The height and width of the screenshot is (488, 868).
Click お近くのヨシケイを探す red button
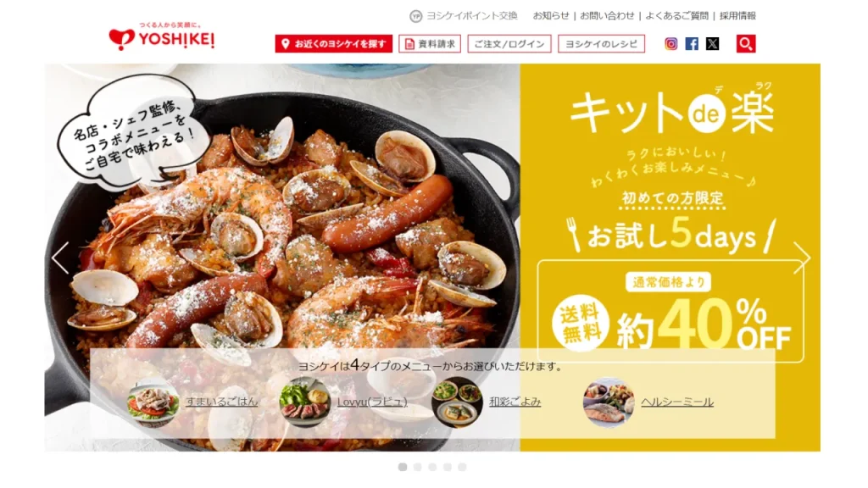click(x=334, y=44)
